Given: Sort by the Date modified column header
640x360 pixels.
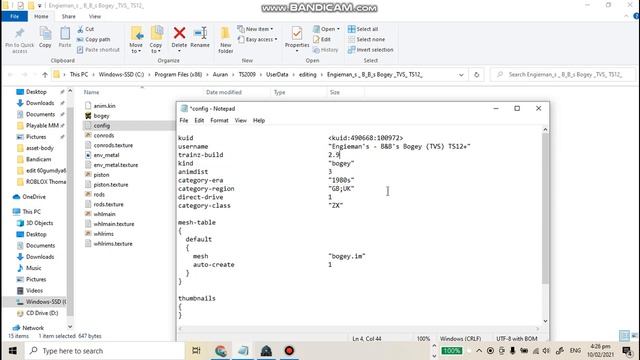Looking at the screenshot, I should click(x=224, y=92).
